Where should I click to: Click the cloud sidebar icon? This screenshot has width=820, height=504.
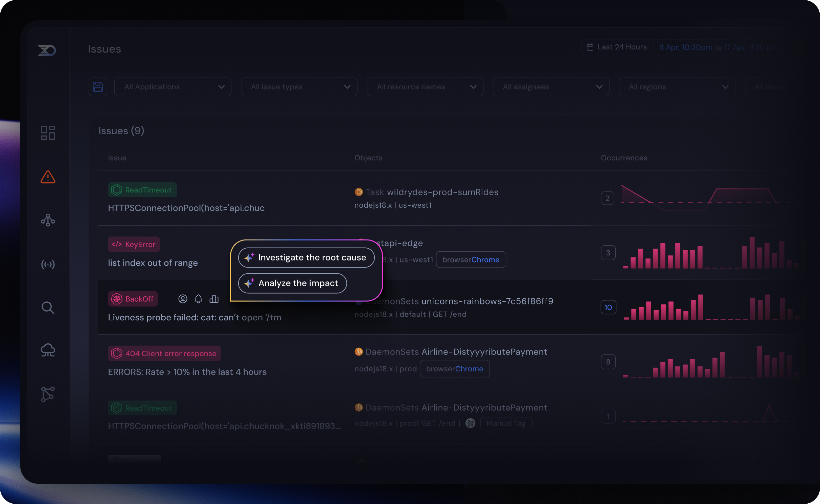(48, 350)
